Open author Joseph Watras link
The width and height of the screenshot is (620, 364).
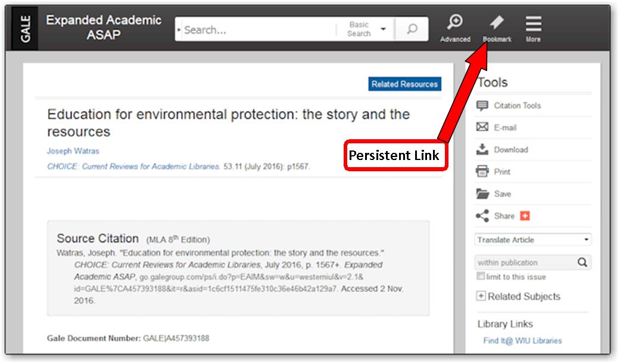[73, 151]
